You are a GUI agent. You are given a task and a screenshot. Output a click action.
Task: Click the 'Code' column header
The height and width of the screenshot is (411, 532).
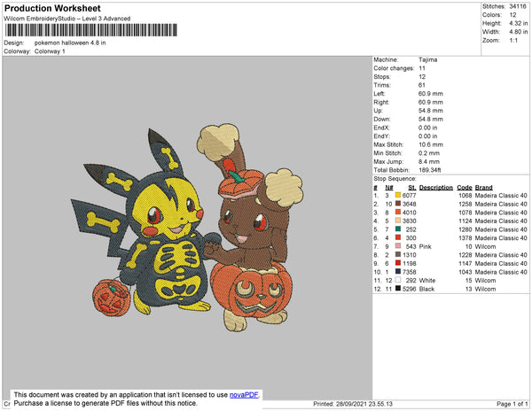pos(465,188)
